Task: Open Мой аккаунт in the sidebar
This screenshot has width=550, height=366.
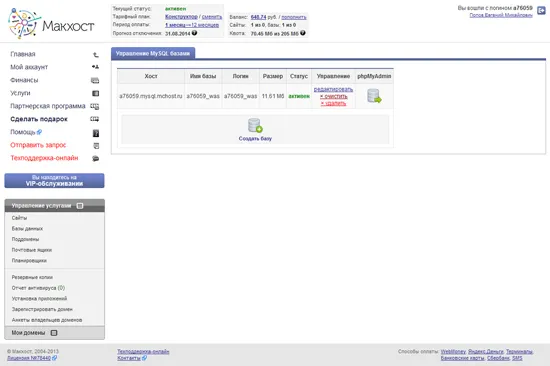Action: 29,67
